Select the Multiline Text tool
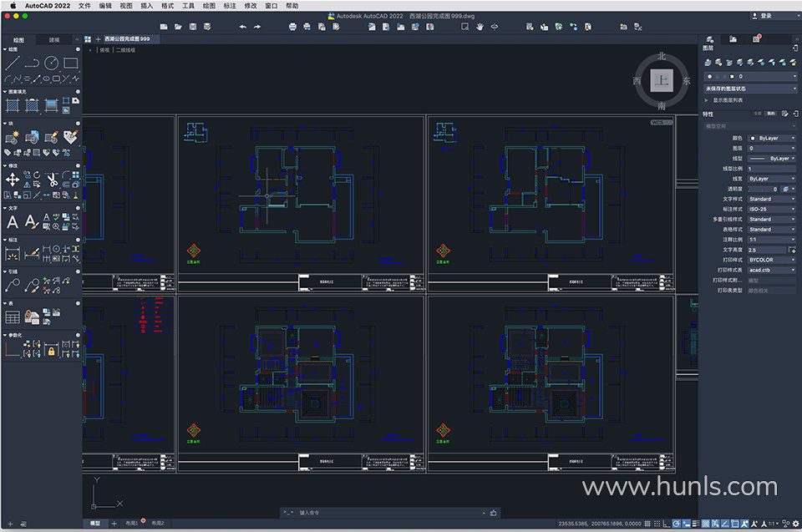802x532 pixels. 13,221
